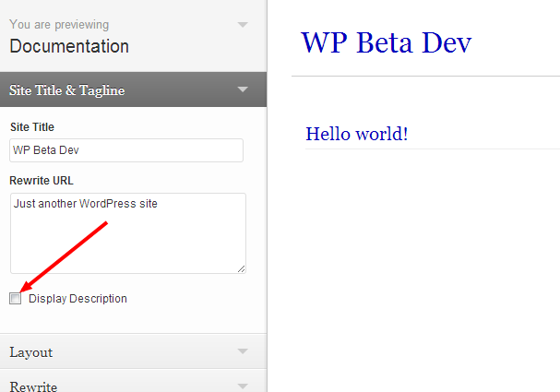Expand the 'You are previewing' theme arrow
The height and width of the screenshot is (392, 560).
pyautogui.click(x=243, y=25)
